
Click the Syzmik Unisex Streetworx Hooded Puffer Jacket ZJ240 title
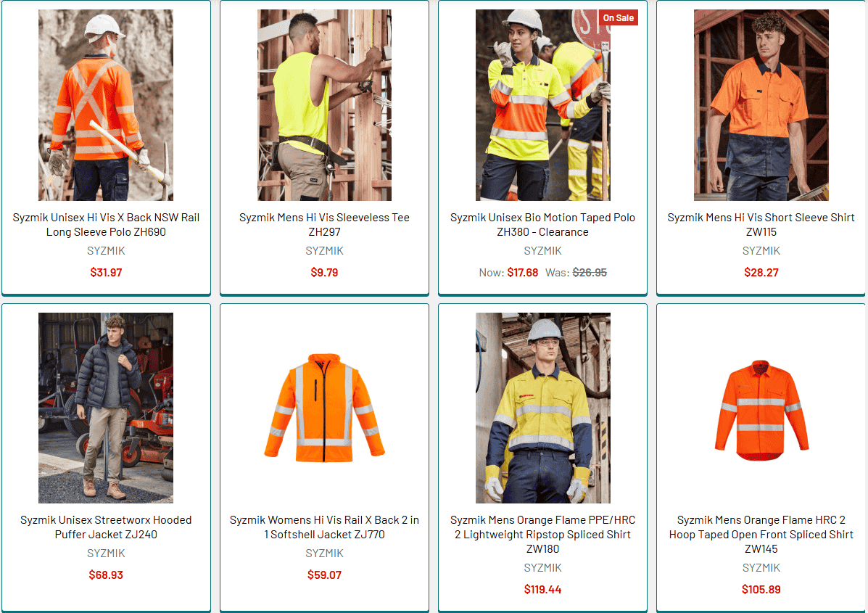pos(106,527)
